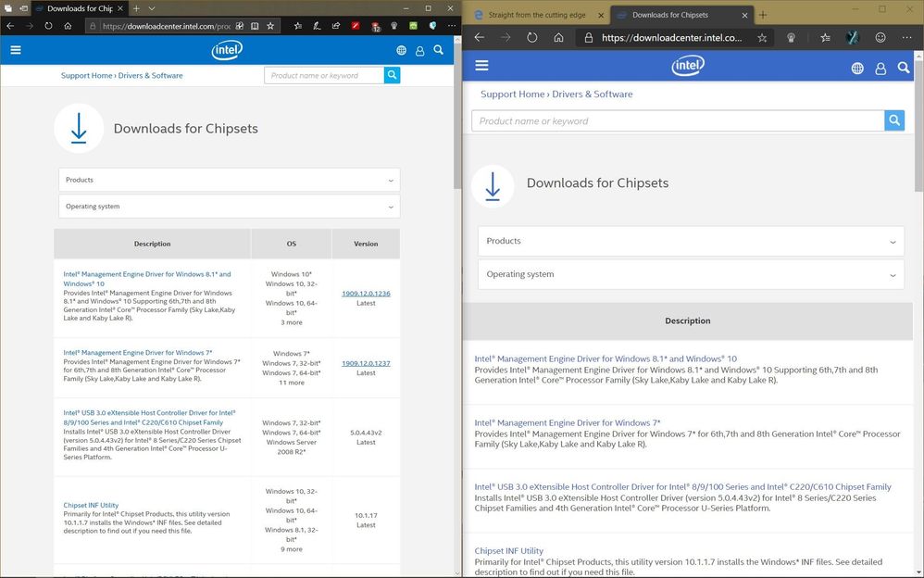Click search field's blue button in left window

(x=392, y=75)
